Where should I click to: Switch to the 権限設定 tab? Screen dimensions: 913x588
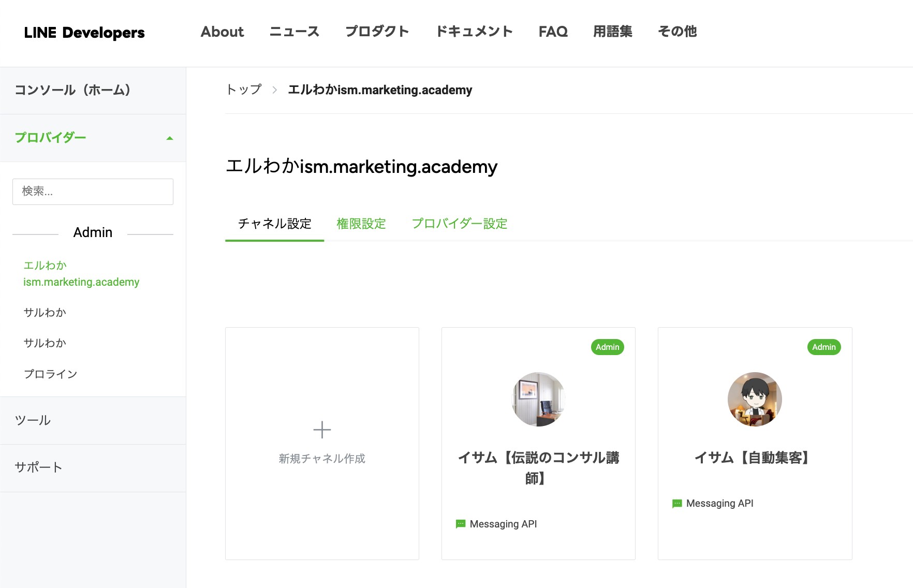pyautogui.click(x=361, y=224)
